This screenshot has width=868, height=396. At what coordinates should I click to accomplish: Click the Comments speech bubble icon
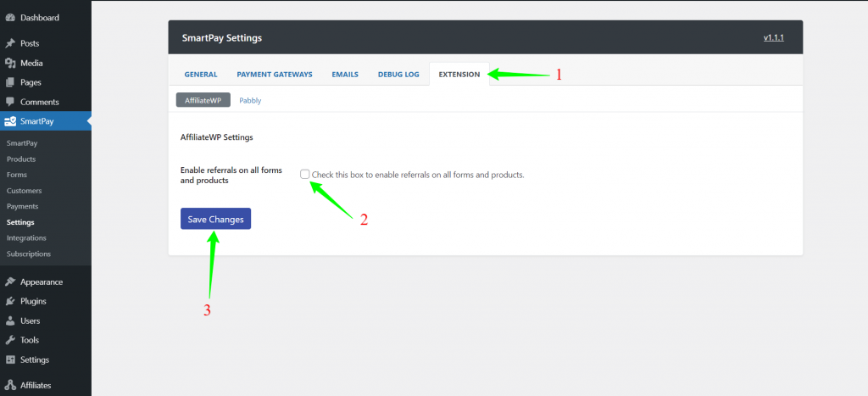pyautogui.click(x=10, y=102)
